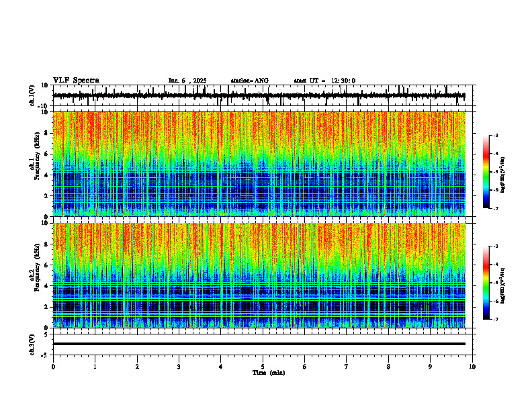Click tick label "1" on the Time axis

click(x=95, y=367)
